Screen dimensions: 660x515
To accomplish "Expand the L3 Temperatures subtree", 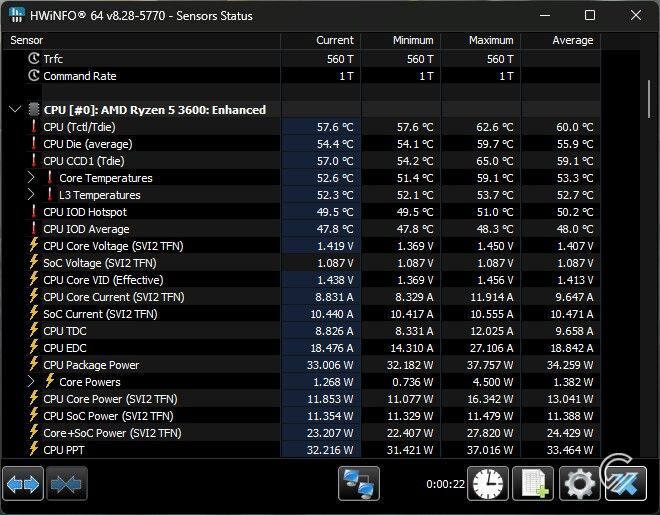I will click(x=31, y=195).
